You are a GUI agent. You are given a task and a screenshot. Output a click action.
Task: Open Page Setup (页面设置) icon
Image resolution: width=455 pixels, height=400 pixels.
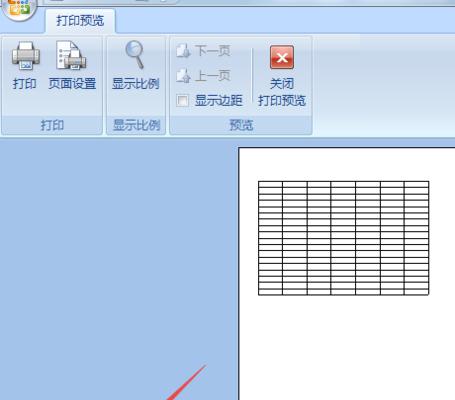71,55
